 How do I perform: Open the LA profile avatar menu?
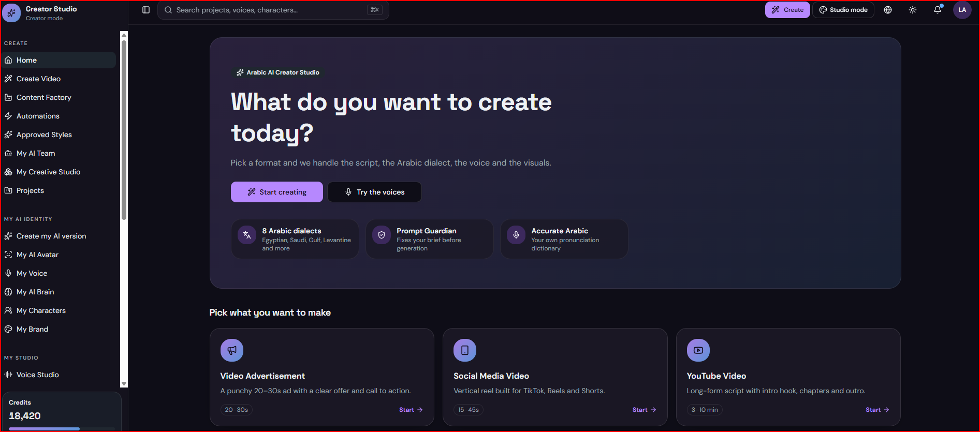tap(962, 10)
